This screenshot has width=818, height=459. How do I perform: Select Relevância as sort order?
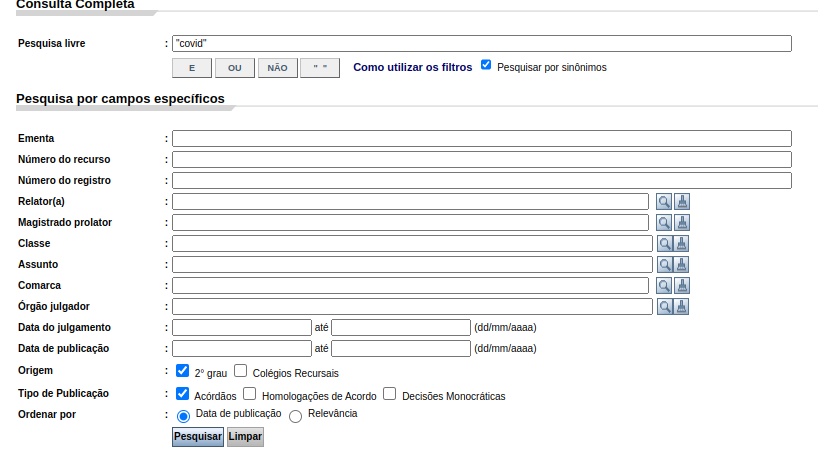pyautogui.click(x=295, y=417)
